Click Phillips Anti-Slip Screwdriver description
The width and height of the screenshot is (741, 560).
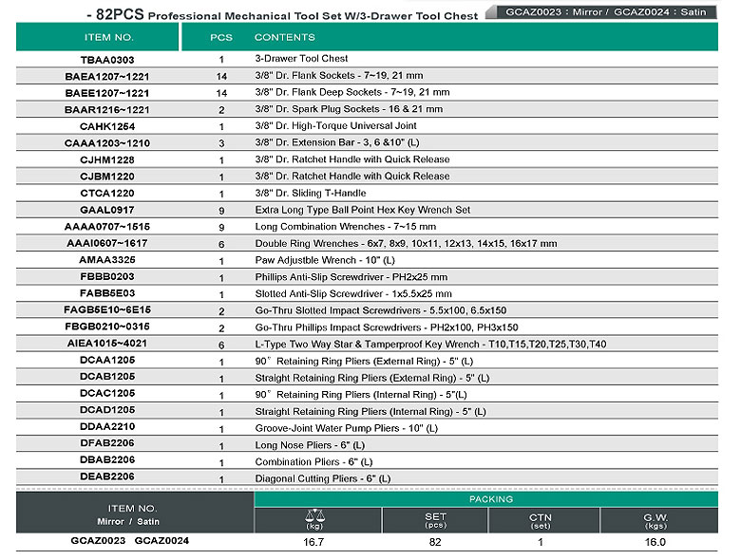[x=351, y=277]
